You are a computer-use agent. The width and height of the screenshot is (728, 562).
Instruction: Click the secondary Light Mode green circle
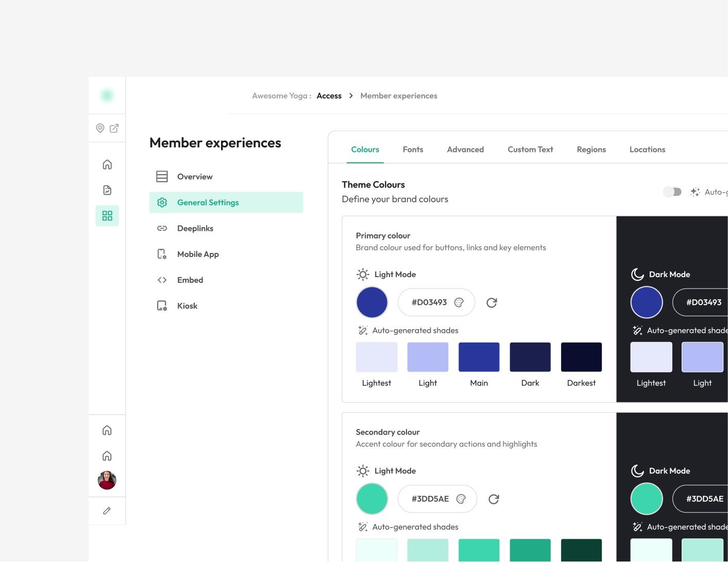[372, 499]
